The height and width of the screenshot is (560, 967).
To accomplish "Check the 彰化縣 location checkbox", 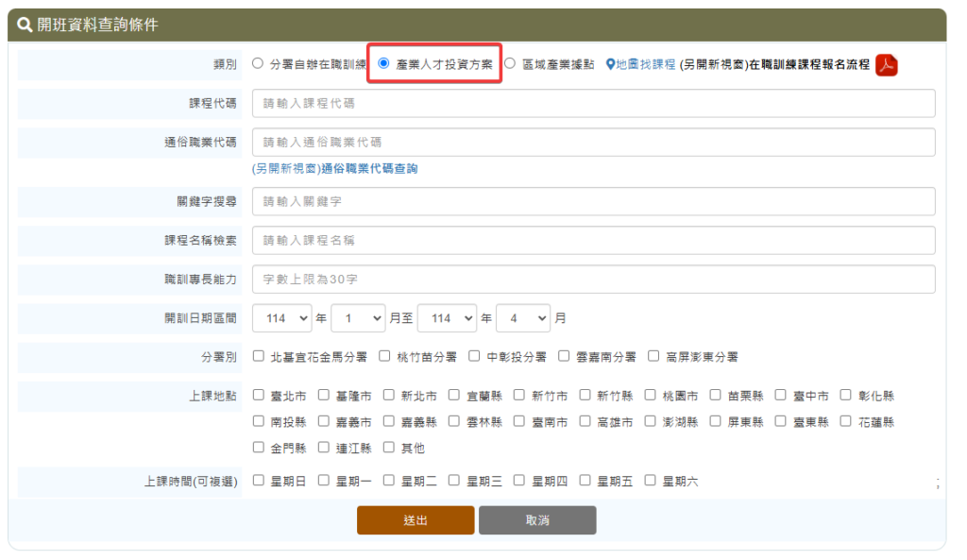I will (845, 395).
